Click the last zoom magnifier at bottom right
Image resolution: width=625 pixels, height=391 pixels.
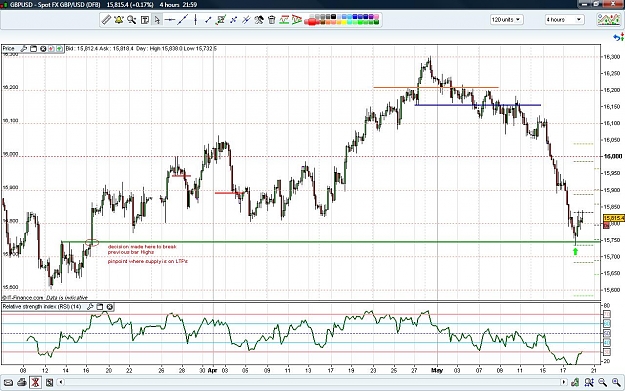[x=616, y=383]
